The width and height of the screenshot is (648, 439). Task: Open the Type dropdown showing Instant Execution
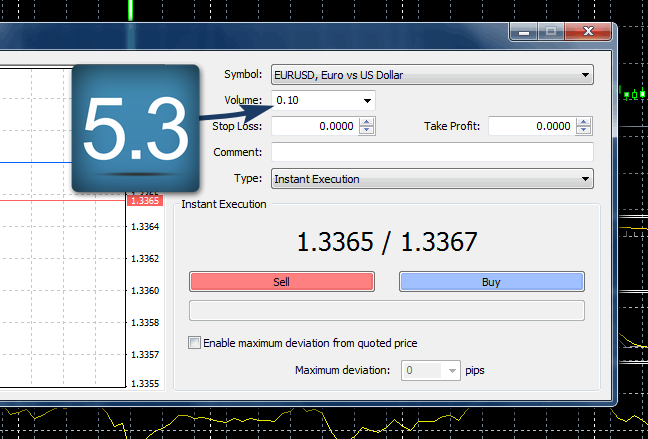tap(584, 180)
